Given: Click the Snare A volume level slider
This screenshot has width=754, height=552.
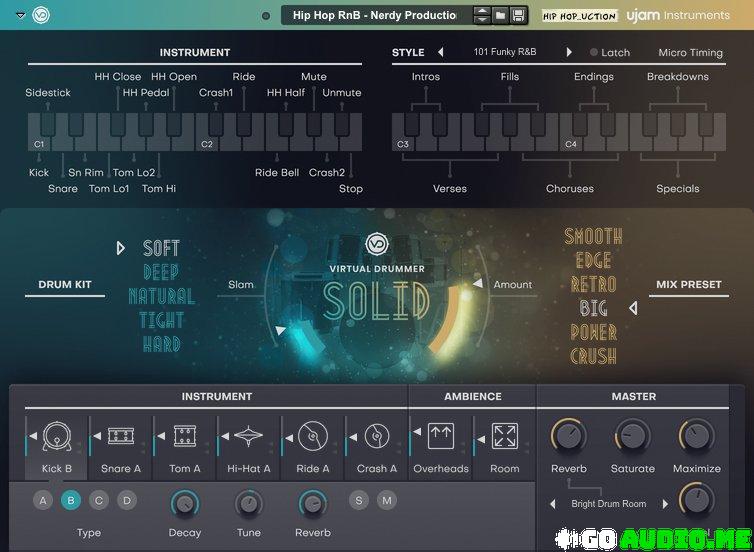Looking at the screenshot, I should (x=90, y=437).
